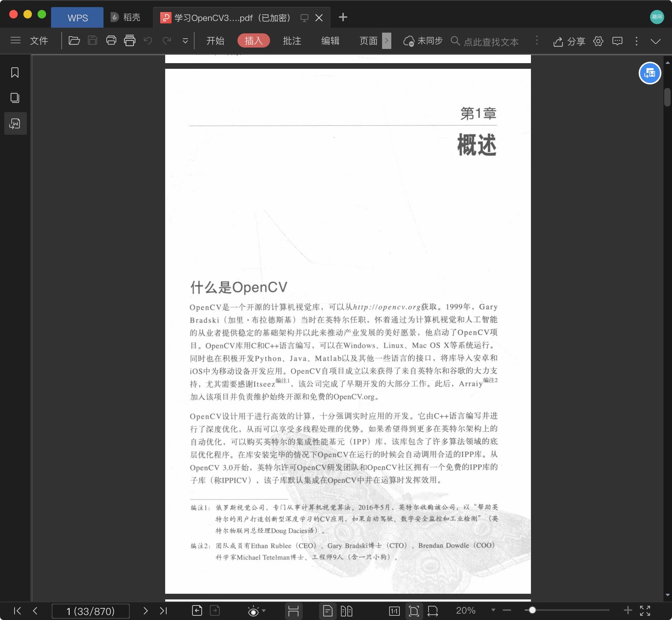
Task: Go to the next page
Action: [x=145, y=611]
